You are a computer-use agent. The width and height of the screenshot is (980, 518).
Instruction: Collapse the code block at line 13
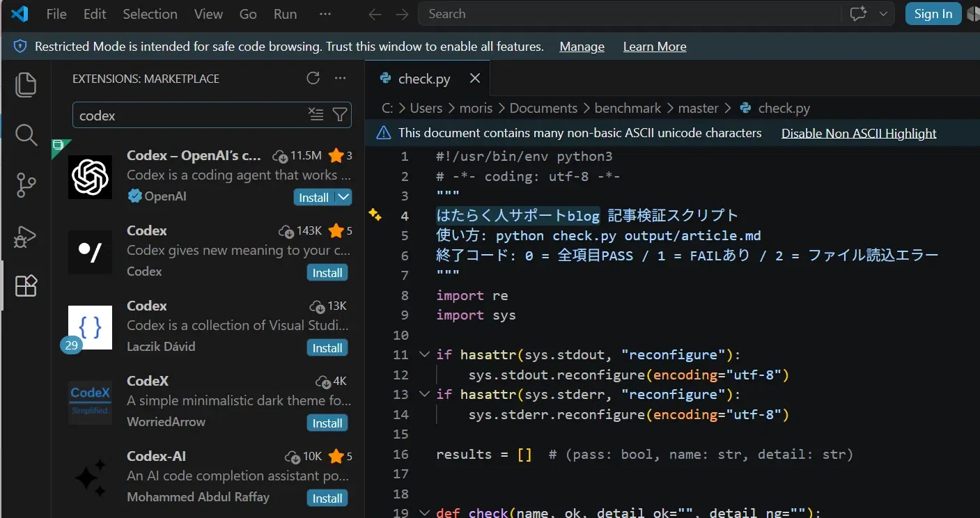[x=424, y=394]
